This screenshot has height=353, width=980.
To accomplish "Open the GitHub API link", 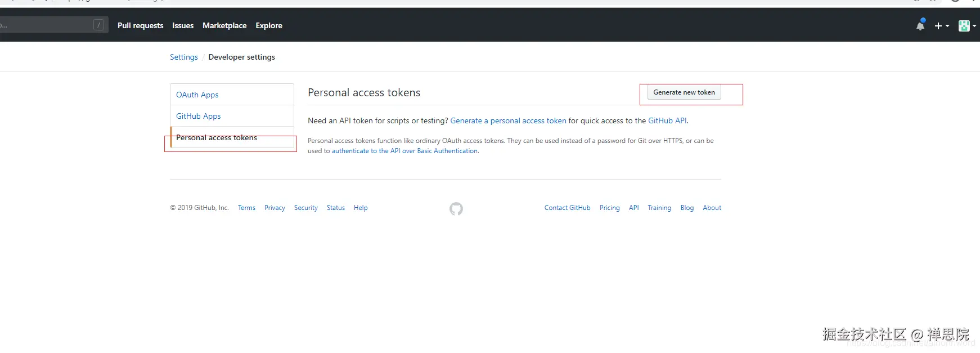I will [667, 120].
